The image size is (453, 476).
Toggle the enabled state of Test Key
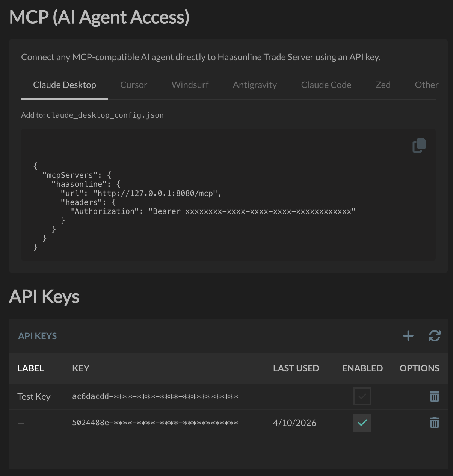(x=362, y=396)
